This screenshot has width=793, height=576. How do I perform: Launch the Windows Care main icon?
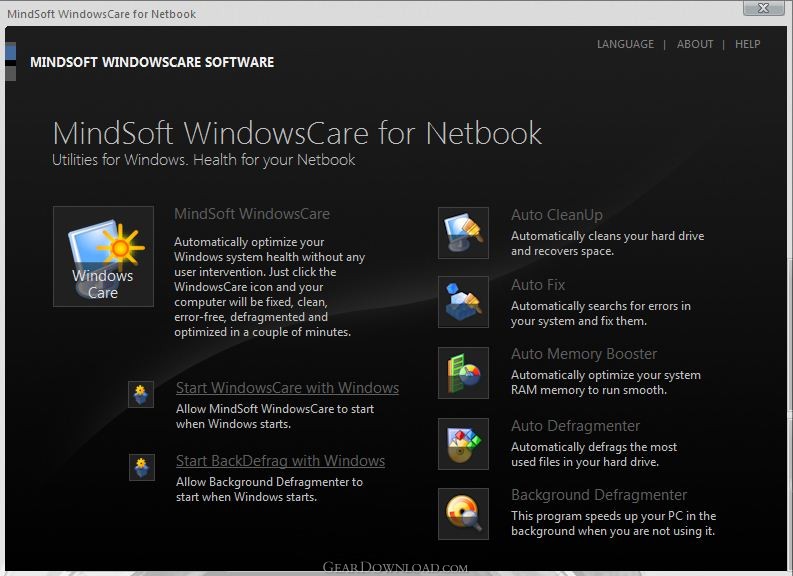click(x=103, y=256)
